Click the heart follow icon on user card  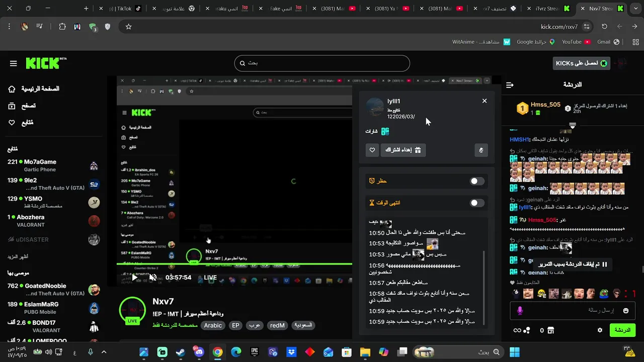pos(372,150)
